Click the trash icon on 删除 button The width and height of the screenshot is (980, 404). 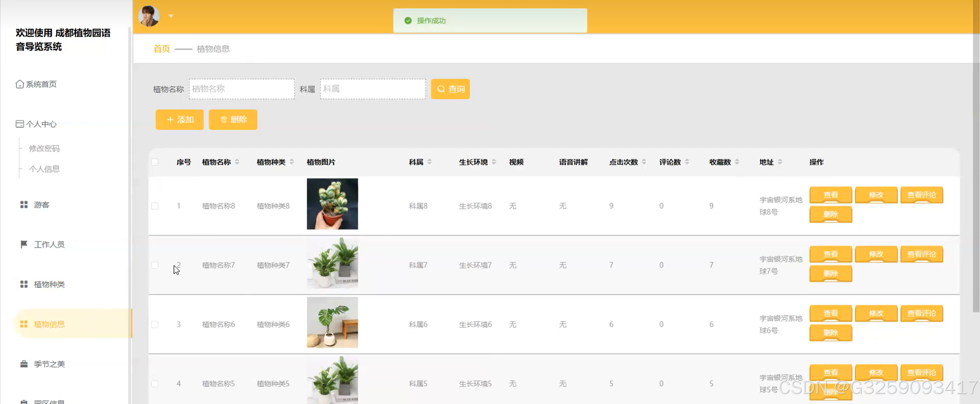[224, 119]
